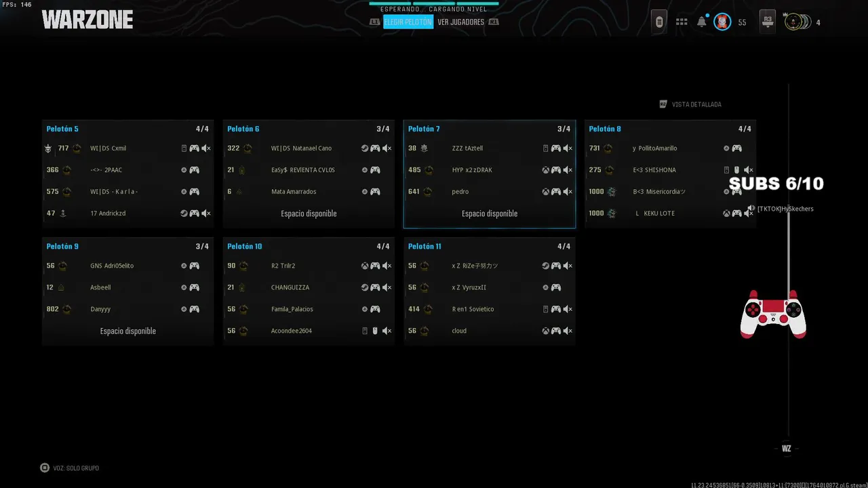Click Steam platform icon for 17 Andrickzd
This screenshot has height=488, width=868.
coord(184,213)
